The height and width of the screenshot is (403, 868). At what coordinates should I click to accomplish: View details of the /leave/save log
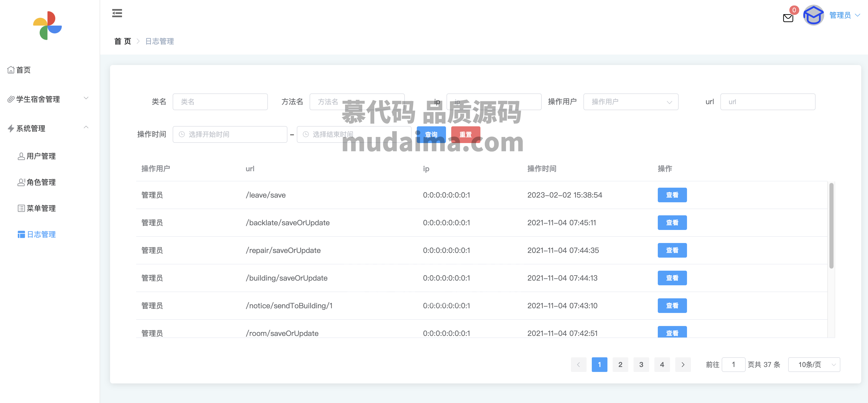click(672, 195)
